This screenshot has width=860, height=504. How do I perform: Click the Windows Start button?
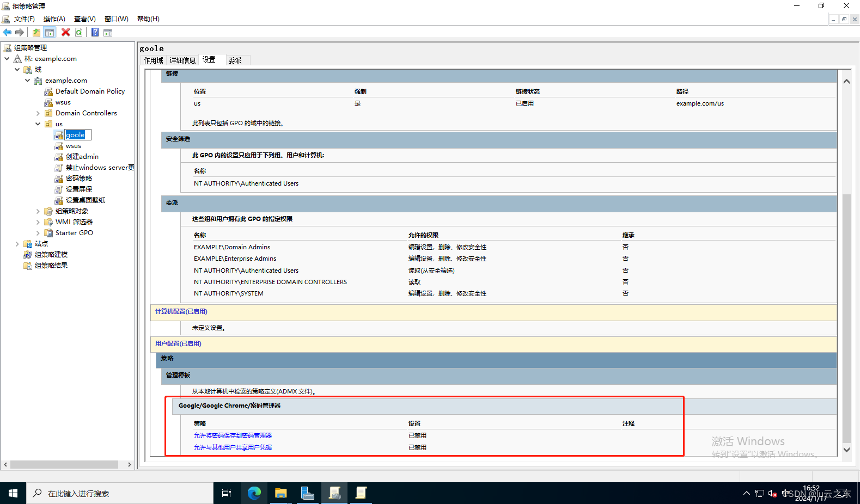click(x=13, y=493)
